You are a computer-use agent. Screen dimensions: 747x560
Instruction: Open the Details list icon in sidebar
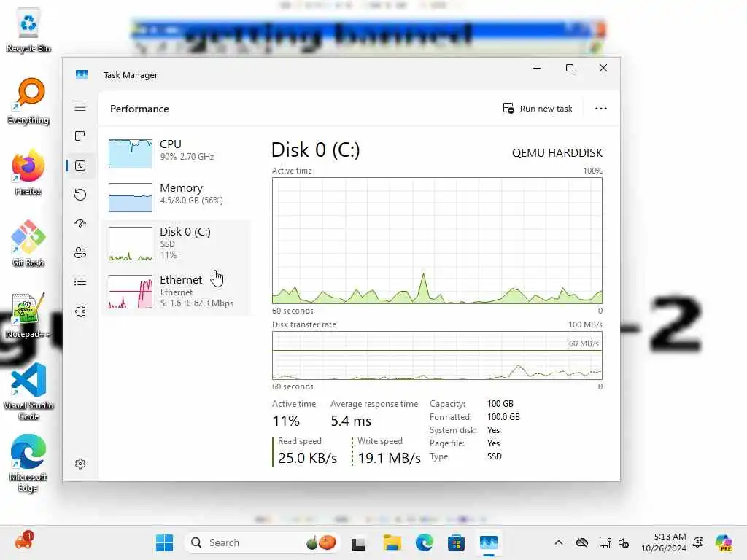click(x=80, y=282)
